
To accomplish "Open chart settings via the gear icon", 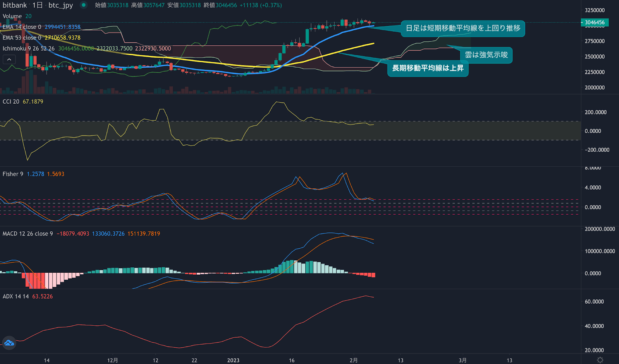I will pos(600,359).
